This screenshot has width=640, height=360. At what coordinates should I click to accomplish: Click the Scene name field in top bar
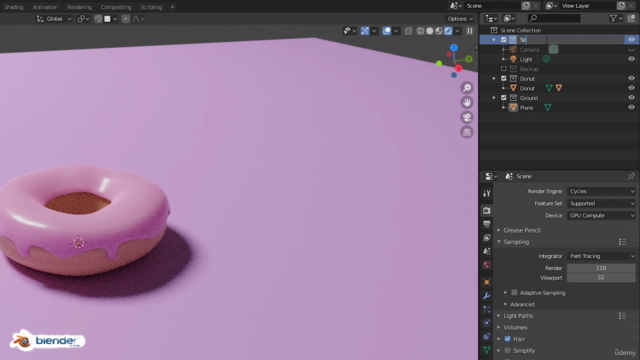[x=493, y=6]
